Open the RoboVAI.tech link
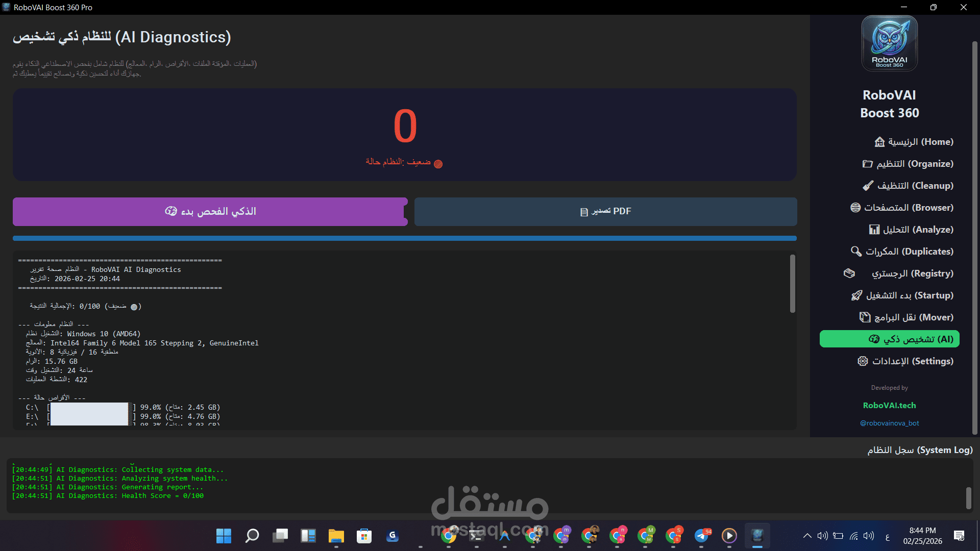The image size is (980, 551). pos(889,406)
